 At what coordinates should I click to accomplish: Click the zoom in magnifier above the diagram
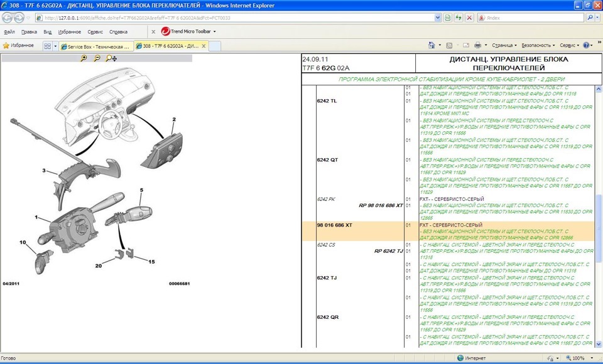[x=84, y=58]
